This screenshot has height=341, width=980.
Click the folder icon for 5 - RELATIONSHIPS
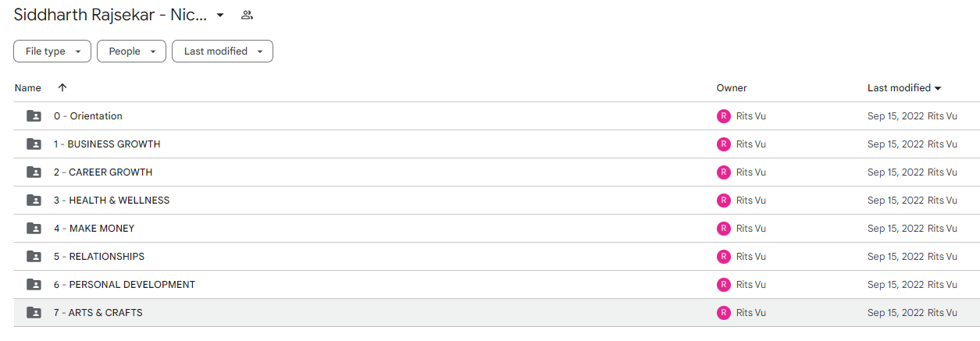point(34,257)
